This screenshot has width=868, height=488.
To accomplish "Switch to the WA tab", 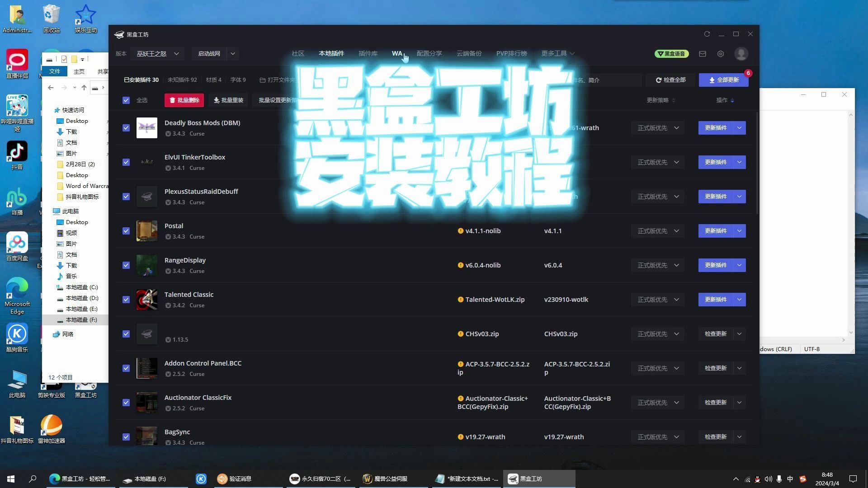I will click(x=397, y=53).
